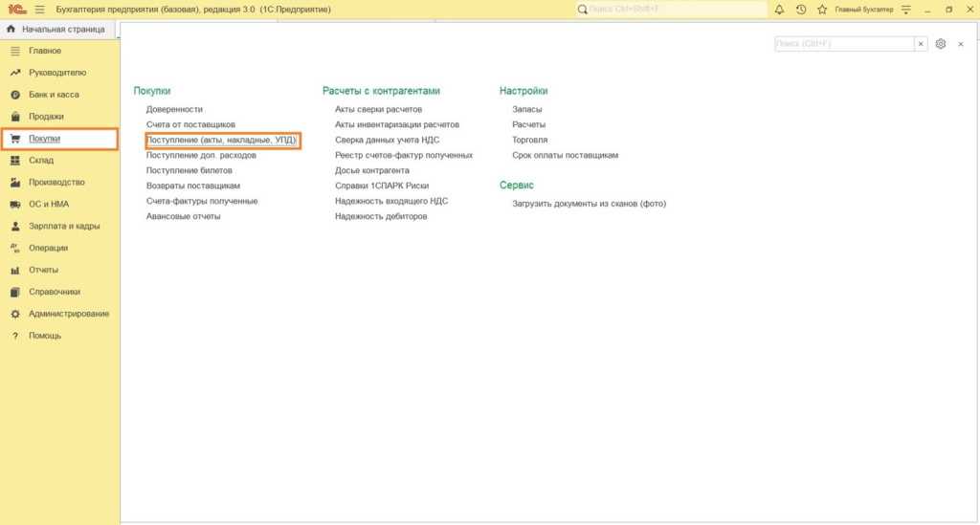Open Надежность дебиторов
980x525 pixels.
381,216
